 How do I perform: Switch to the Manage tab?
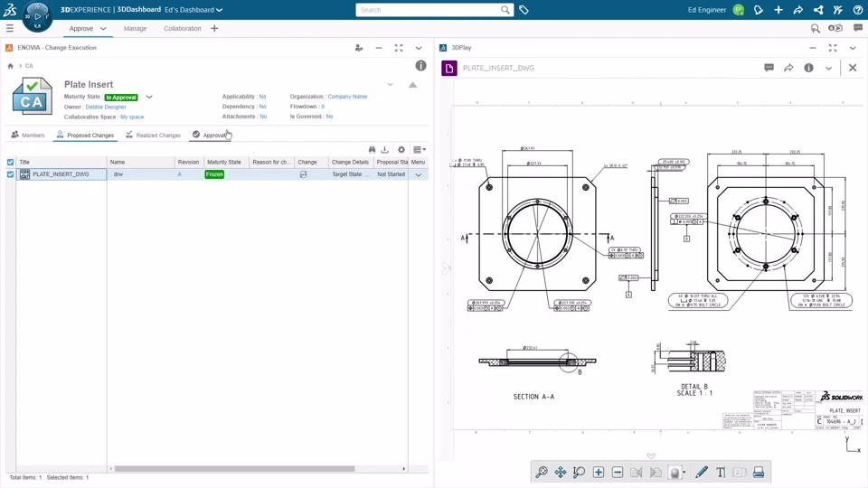tap(135, 28)
